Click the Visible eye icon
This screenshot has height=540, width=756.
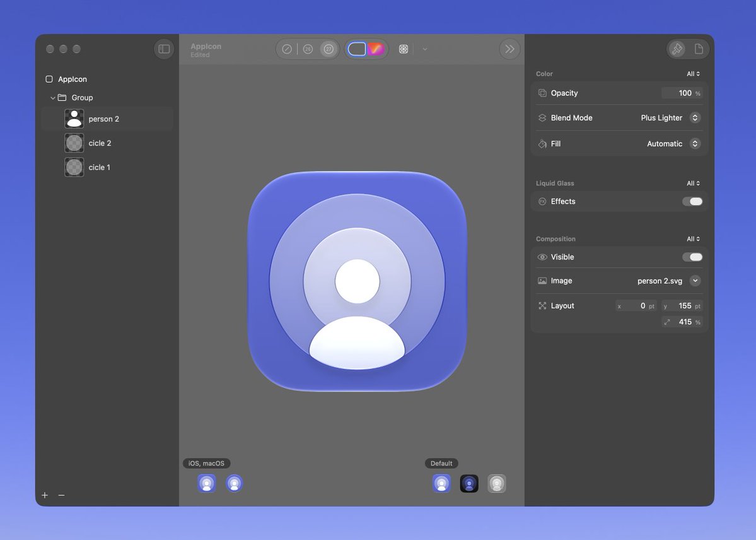pos(542,257)
